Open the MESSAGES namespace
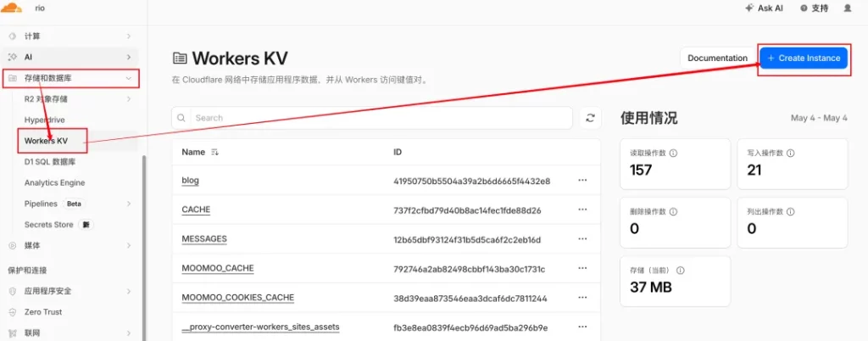This screenshot has width=868, height=341. [204, 239]
